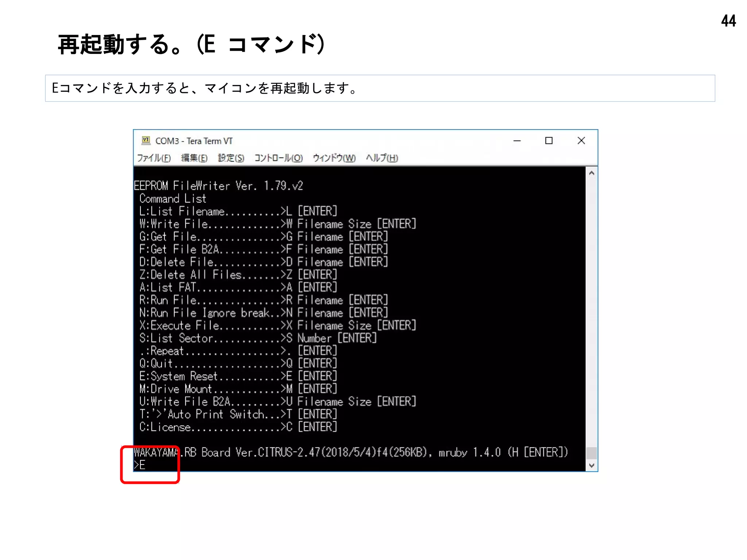Click the terminal scrollbar thumb
This screenshot has width=747, height=560.
(x=592, y=453)
